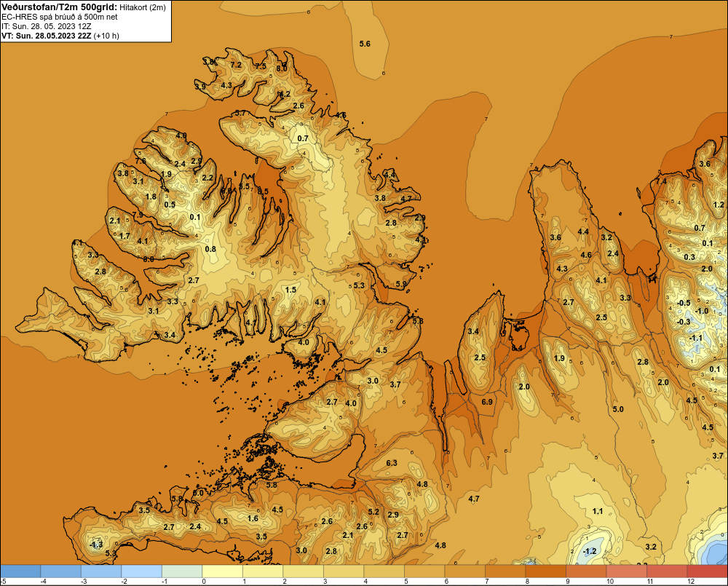
Task: Click the legend scale label '10'
Action: coord(609,582)
